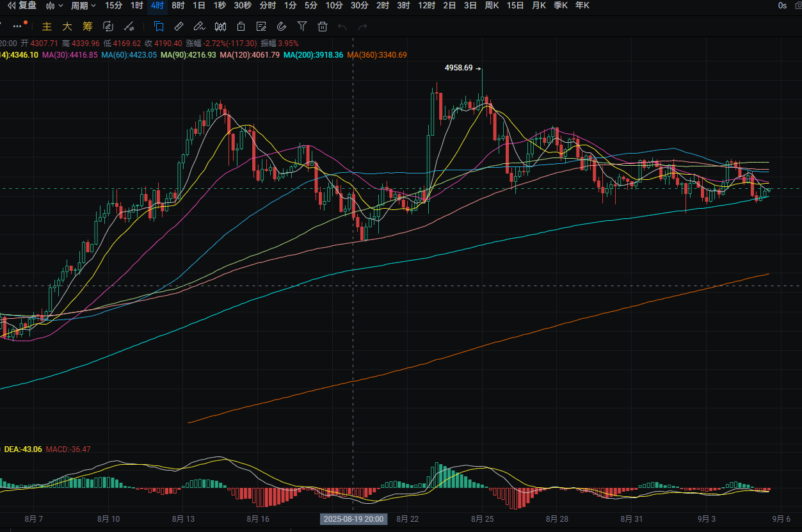Select the ruler measurement tool
This screenshot has width=802, height=532.
click(x=179, y=26)
